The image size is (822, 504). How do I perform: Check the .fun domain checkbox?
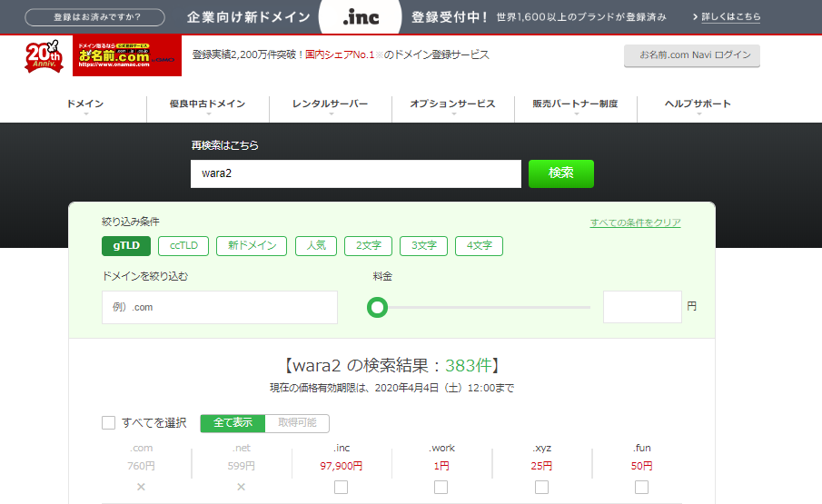(x=641, y=488)
